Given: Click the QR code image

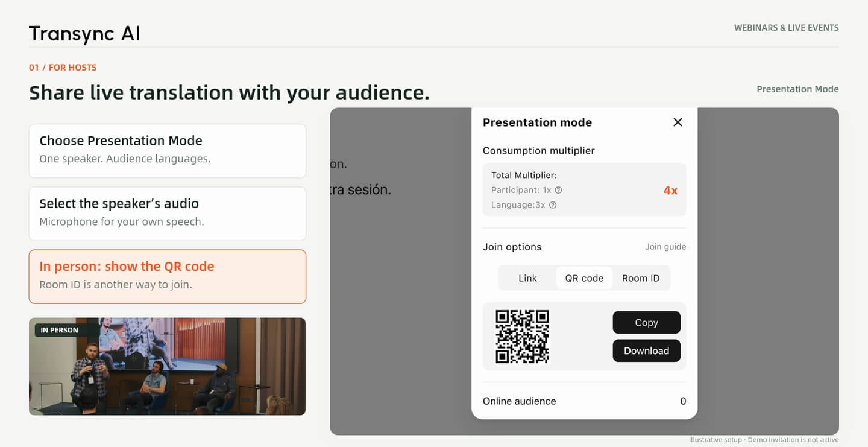Looking at the screenshot, I should click(x=522, y=337).
